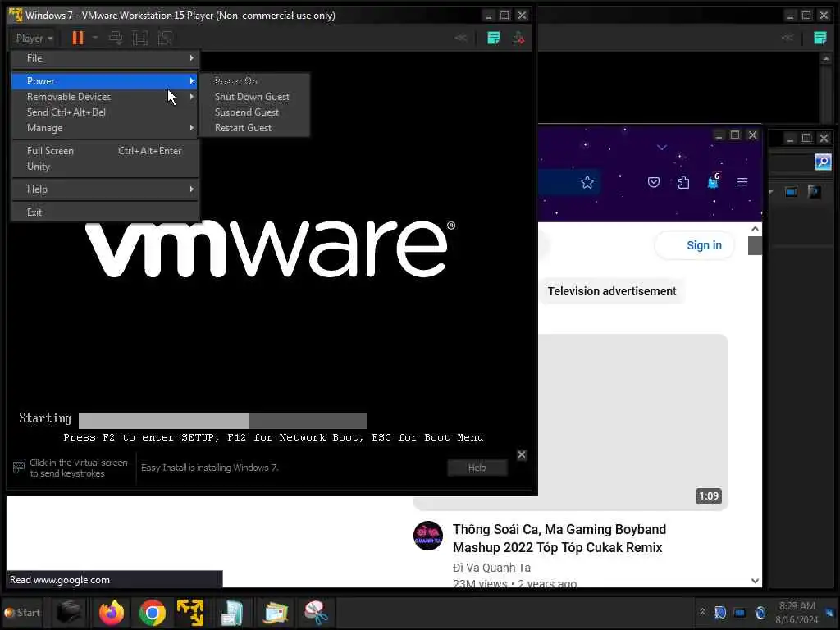Screen dimensions: 840x630
Task: Open the Đi Va Quanh Ta channel link
Action: [492, 568]
